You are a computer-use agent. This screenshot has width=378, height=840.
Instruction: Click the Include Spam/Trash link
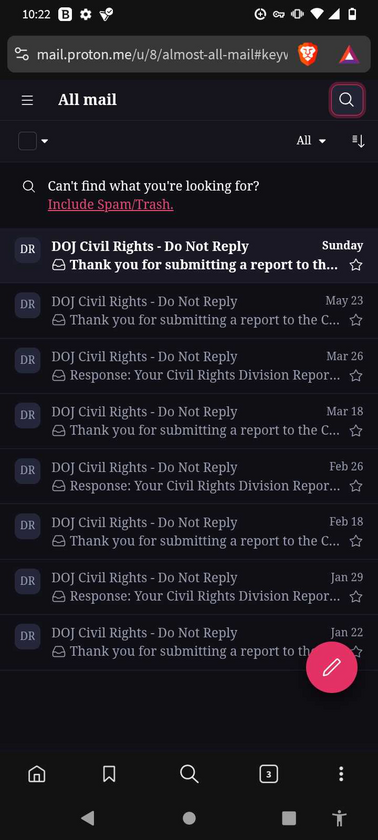click(x=110, y=205)
